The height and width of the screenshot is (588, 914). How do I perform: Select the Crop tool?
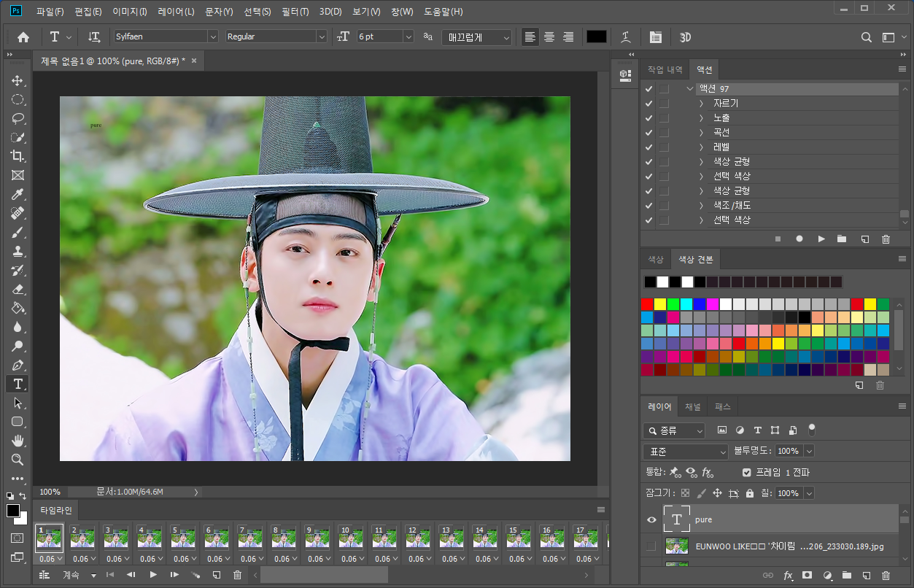pos(18,156)
